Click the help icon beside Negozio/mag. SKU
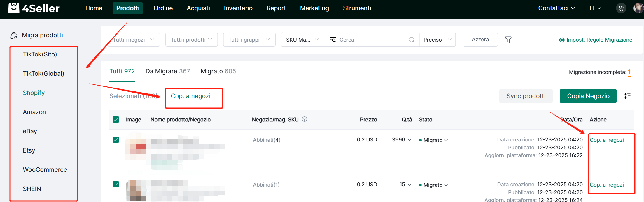Viewport: 644px width, 202px height. coord(304,119)
